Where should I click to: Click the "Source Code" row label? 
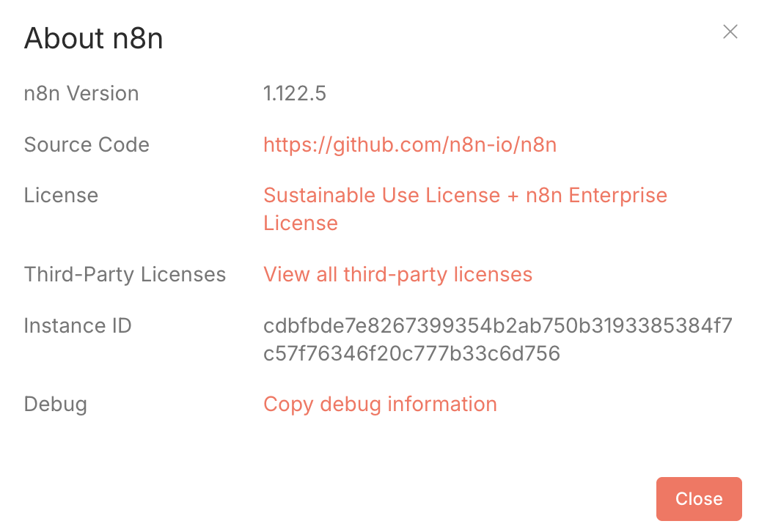coord(87,145)
